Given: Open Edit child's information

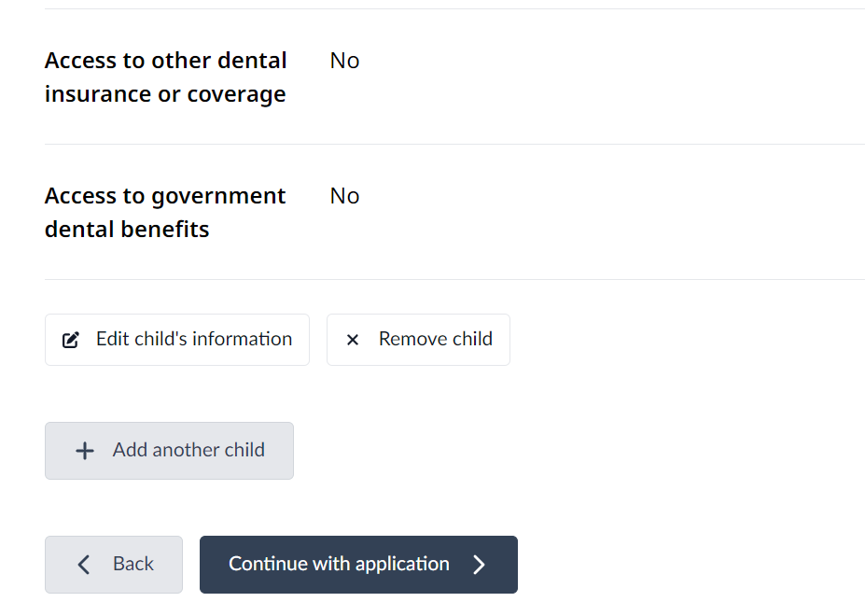Looking at the screenshot, I should [177, 340].
